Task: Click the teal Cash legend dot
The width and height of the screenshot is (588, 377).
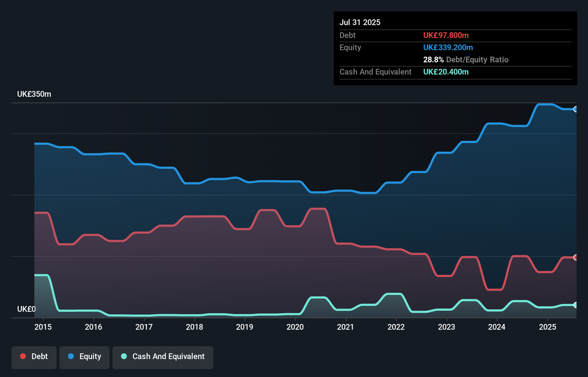Action: pos(124,356)
